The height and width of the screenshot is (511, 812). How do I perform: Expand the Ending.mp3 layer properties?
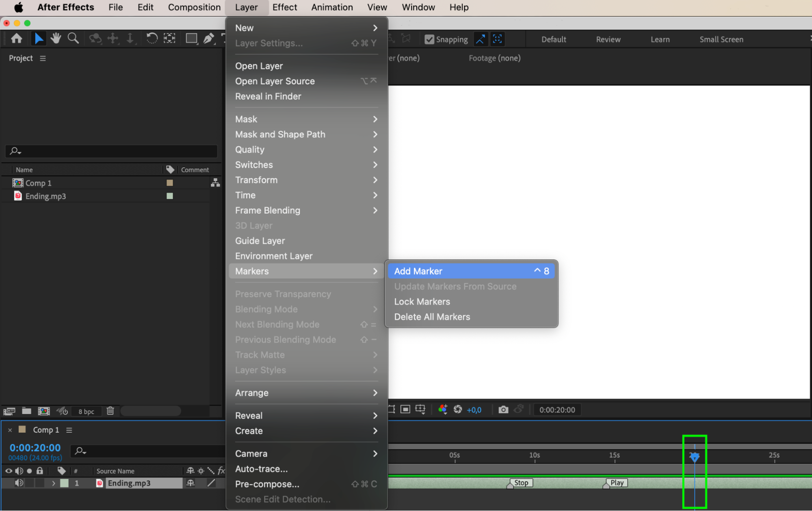(53, 483)
